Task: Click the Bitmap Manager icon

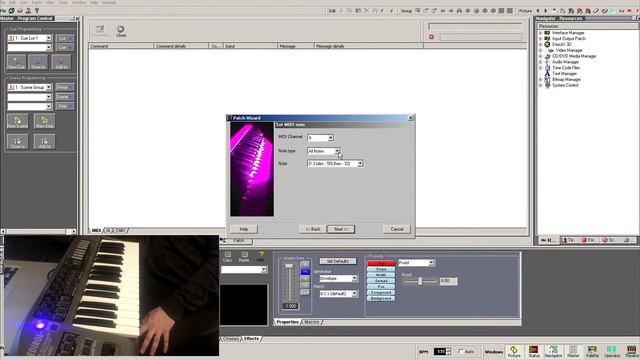Action: click(547, 79)
